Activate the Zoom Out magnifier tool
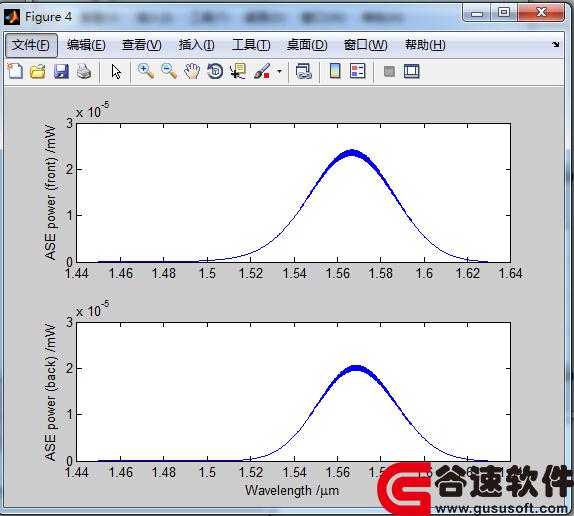This screenshot has width=574, height=516. [169, 71]
